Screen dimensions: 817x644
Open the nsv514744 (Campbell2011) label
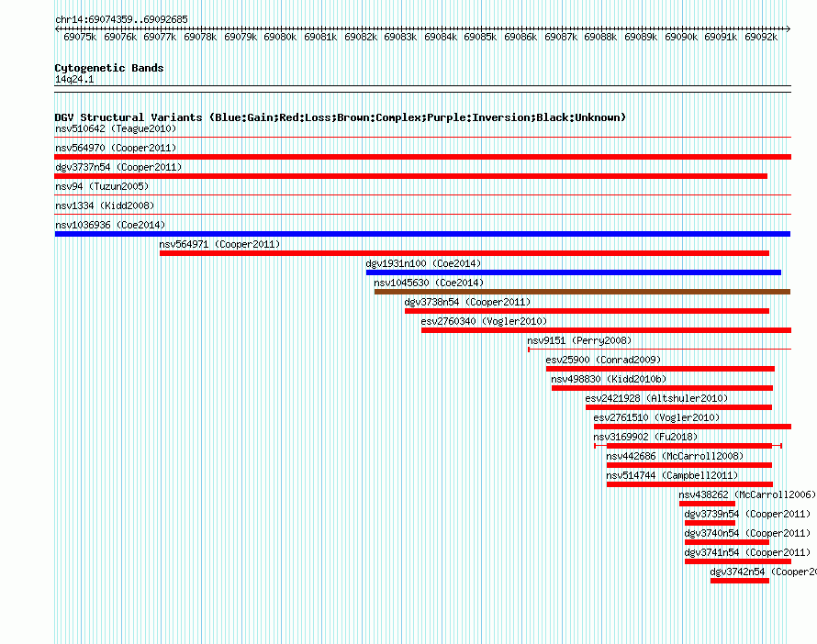[672, 475]
